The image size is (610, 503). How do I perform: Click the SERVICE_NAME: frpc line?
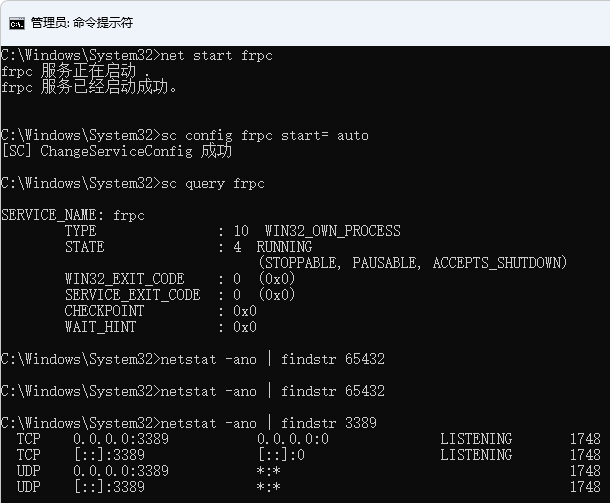pos(73,215)
